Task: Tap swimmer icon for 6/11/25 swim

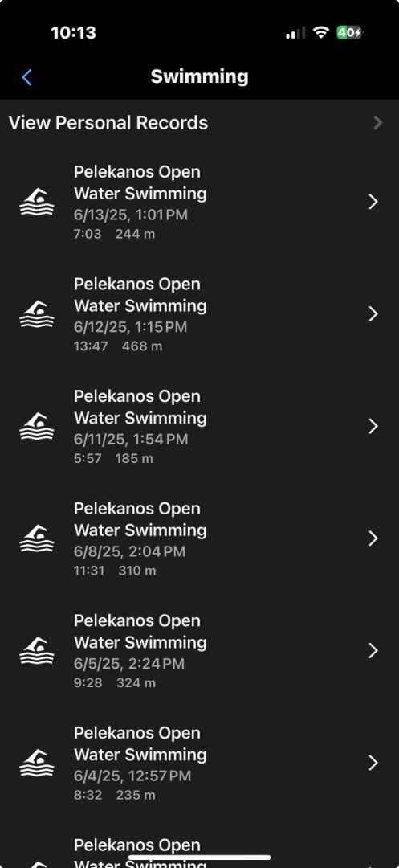Action: pyautogui.click(x=37, y=426)
